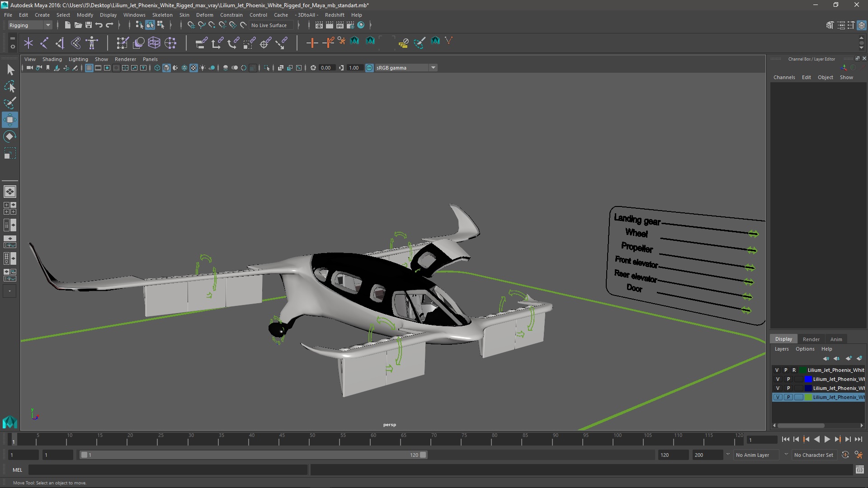Image resolution: width=868 pixels, height=488 pixels.
Task: Create a new scene file
Action: coord(67,25)
